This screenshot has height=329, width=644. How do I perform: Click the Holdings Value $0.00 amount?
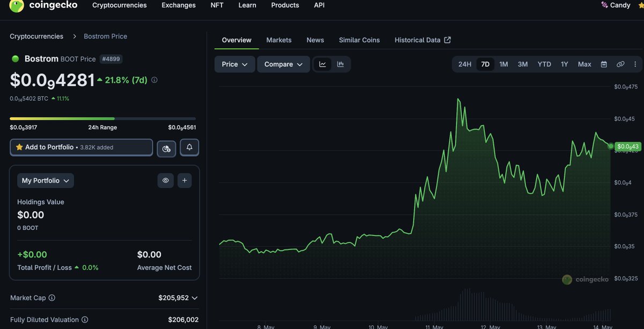pos(31,215)
